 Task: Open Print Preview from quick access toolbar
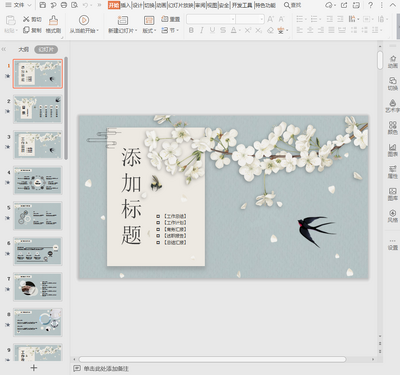(x=75, y=5)
